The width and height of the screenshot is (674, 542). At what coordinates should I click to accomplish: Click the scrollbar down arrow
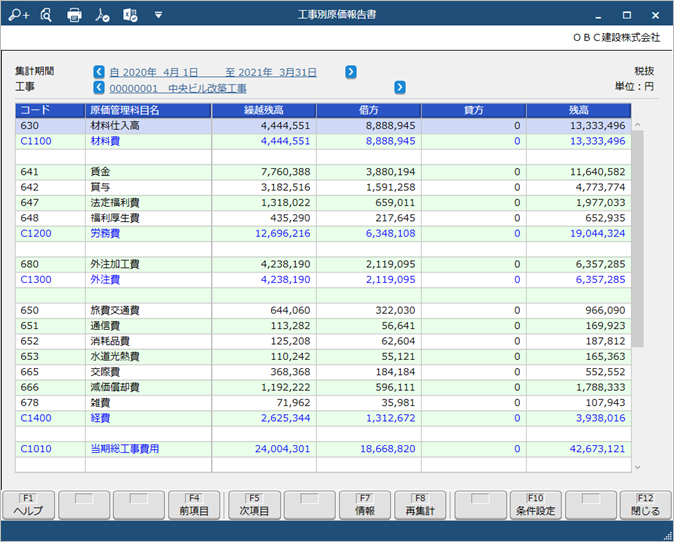tap(638, 467)
